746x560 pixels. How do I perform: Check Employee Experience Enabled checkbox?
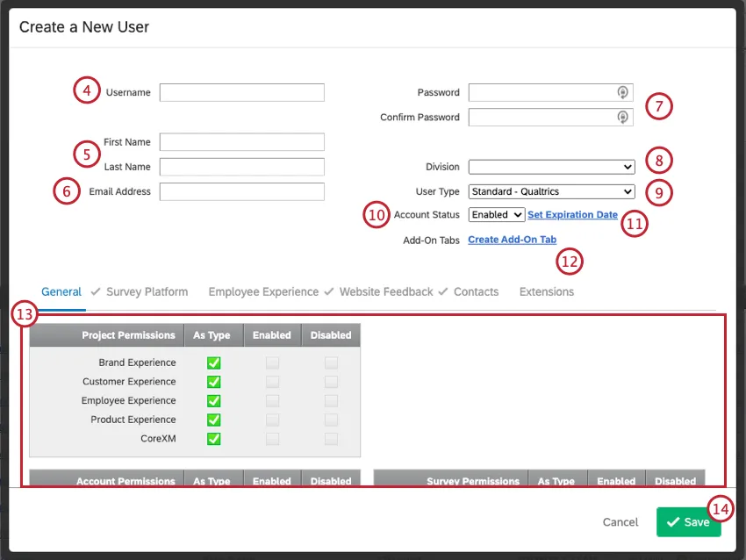pos(272,400)
